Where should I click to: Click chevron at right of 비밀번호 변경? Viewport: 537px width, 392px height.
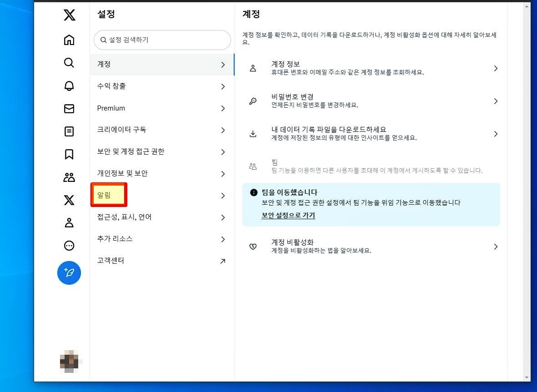coord(496,101)
